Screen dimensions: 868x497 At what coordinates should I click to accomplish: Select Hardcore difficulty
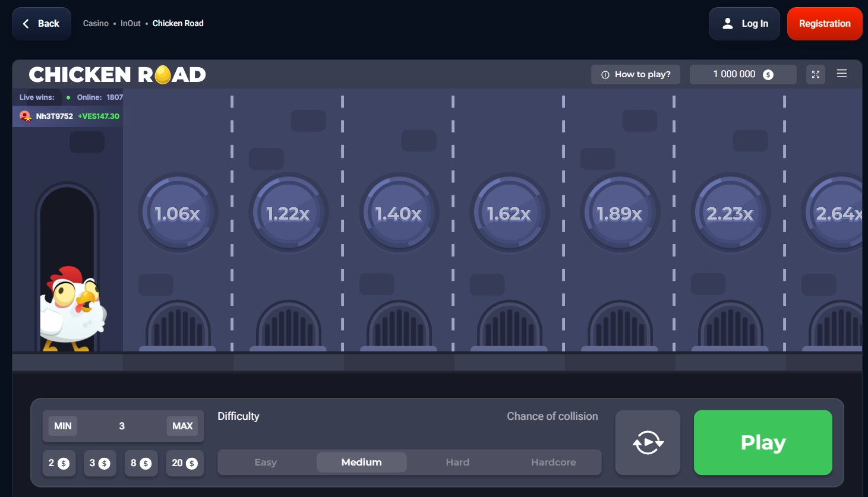pos(554,462)
